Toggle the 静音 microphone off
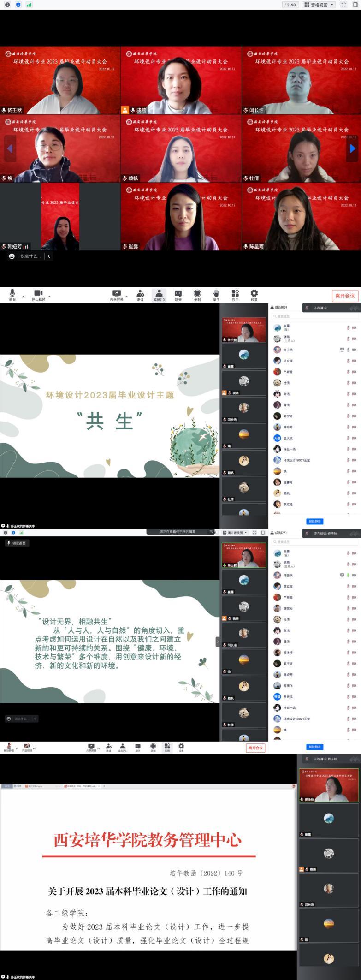361x980 pixels. [x=12, y=294]
